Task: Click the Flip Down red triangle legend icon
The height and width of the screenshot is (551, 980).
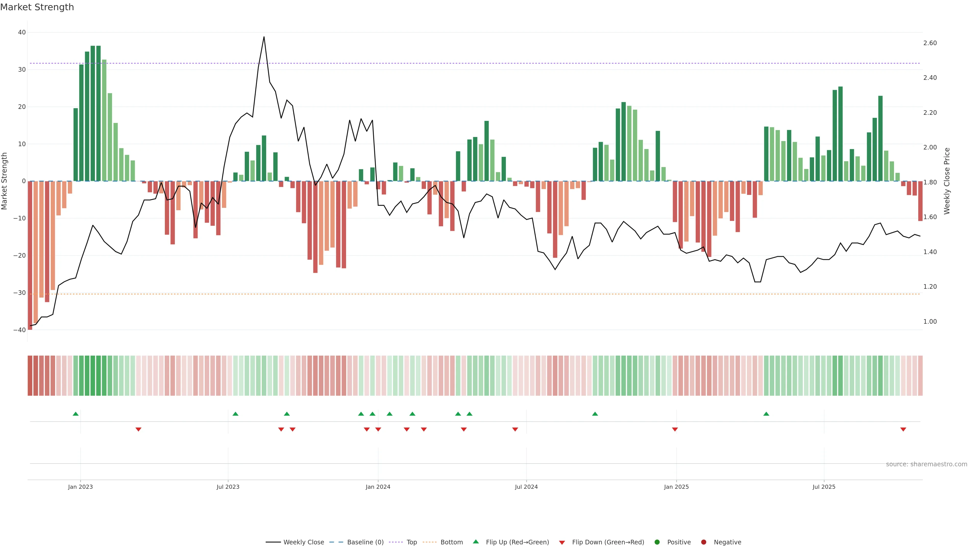Action: (562, 542)
